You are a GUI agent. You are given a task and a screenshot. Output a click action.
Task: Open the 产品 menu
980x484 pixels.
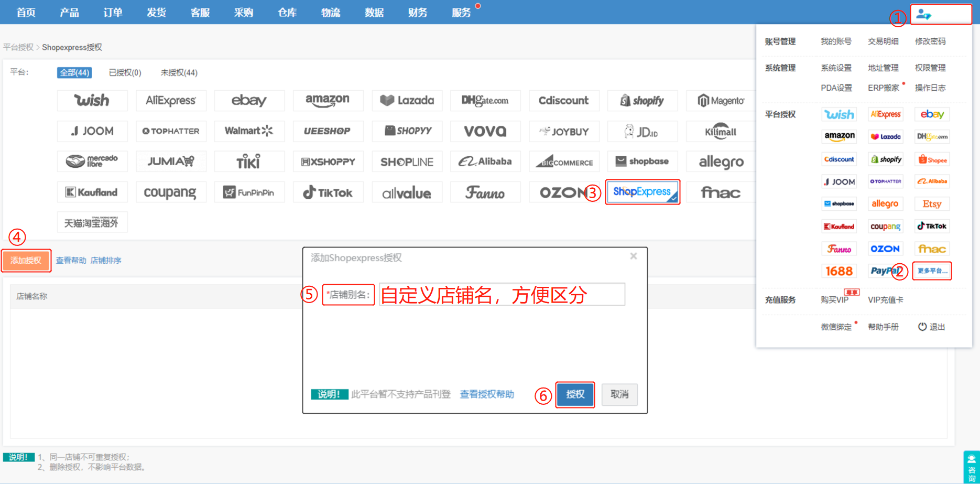(70, 12)
